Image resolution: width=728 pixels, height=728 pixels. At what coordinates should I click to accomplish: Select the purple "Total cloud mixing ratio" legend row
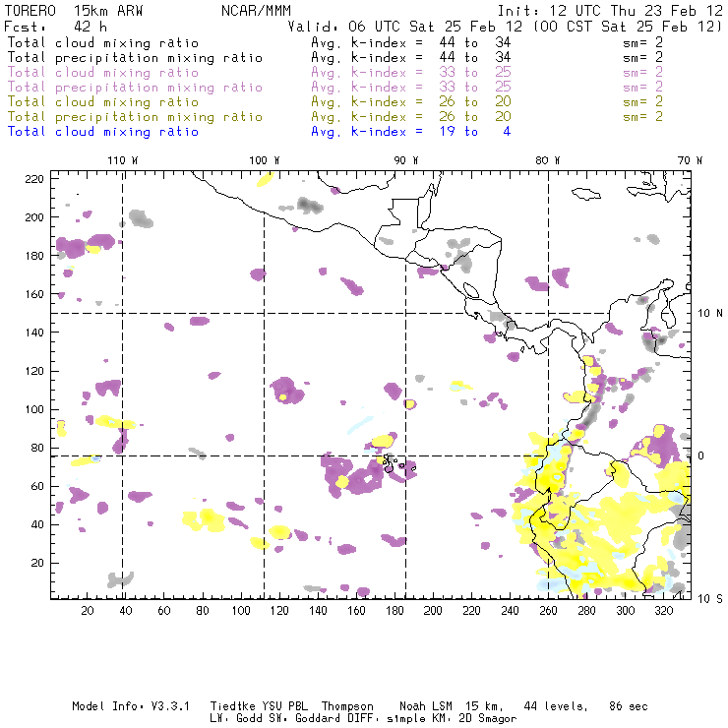point(334,73)
